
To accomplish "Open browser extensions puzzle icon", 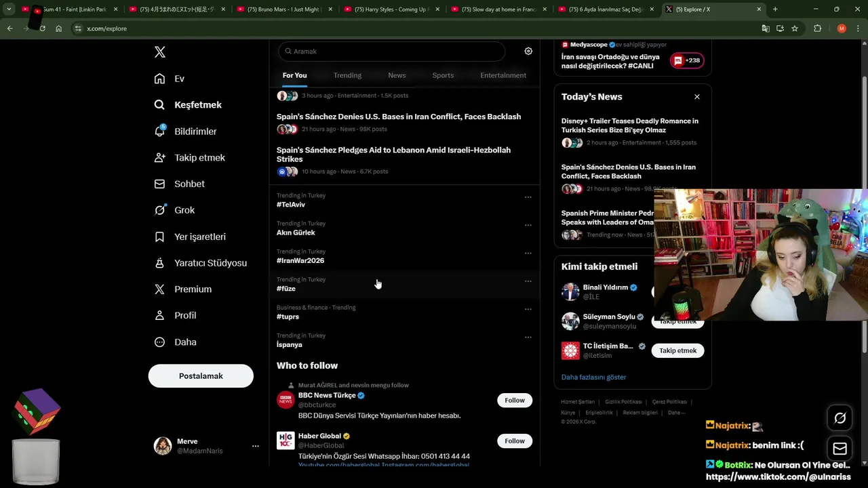I will click(818, 28).
